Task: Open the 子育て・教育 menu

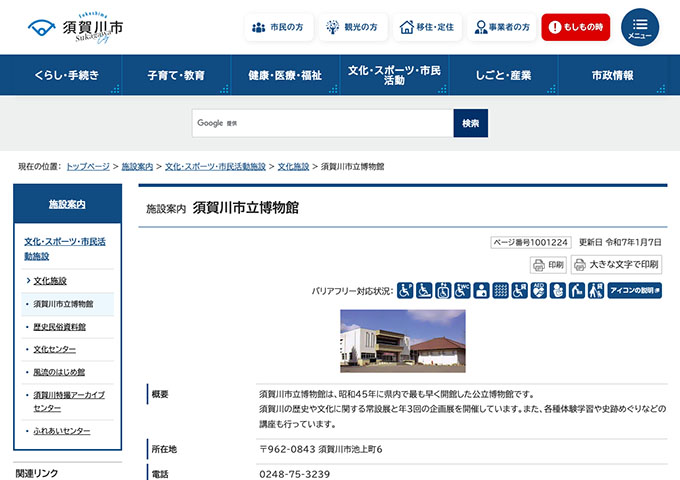Action: 176,75
